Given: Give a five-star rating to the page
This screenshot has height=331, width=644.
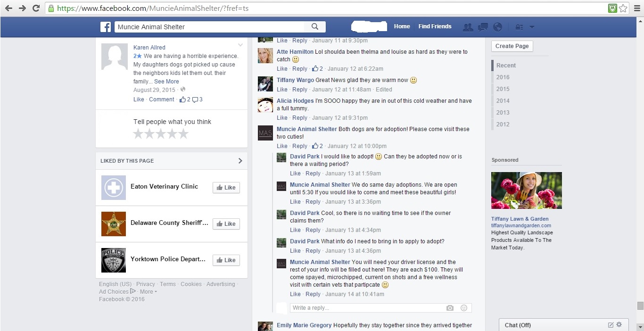Looking at the screenshot, I should [x=183, y=134].
